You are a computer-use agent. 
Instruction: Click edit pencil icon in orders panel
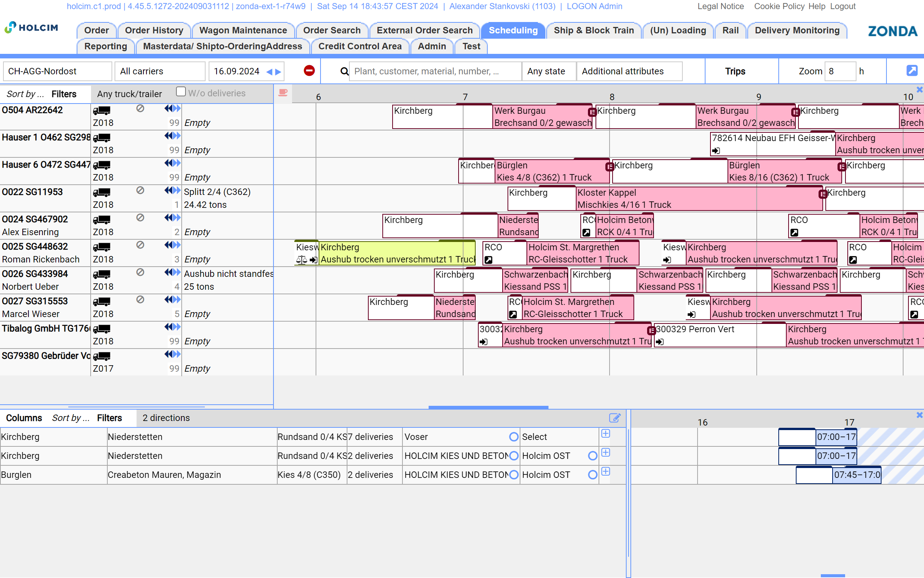[x=614, y=418]
